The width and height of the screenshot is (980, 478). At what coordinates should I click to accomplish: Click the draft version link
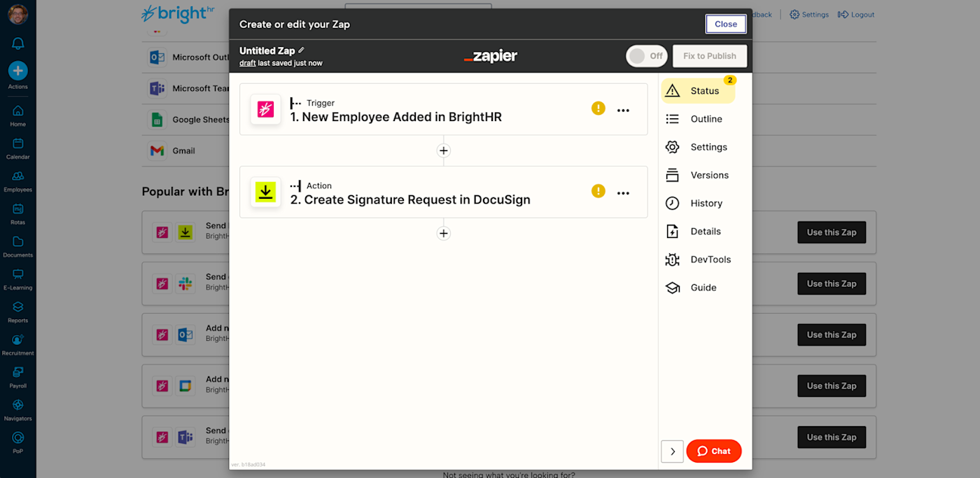click(248, 63)
